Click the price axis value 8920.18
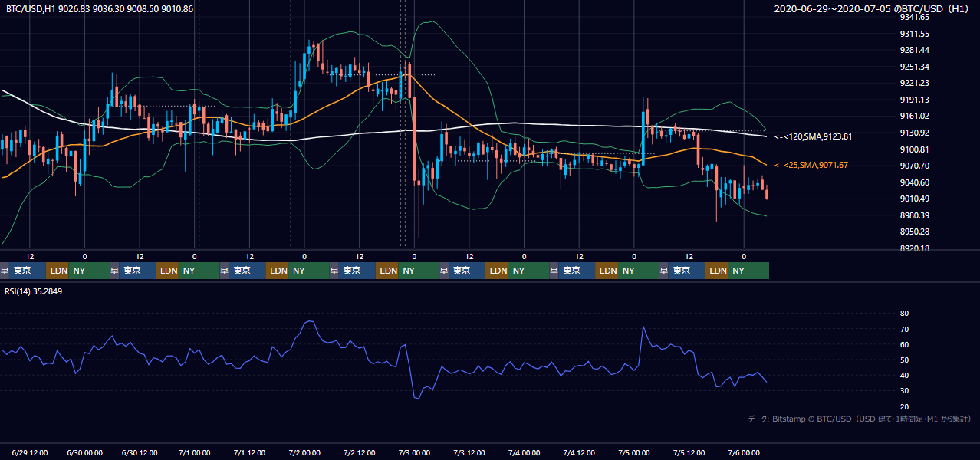 914,248
